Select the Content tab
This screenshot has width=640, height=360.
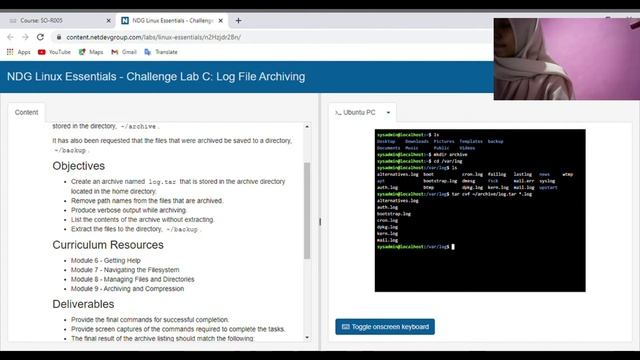27,112
